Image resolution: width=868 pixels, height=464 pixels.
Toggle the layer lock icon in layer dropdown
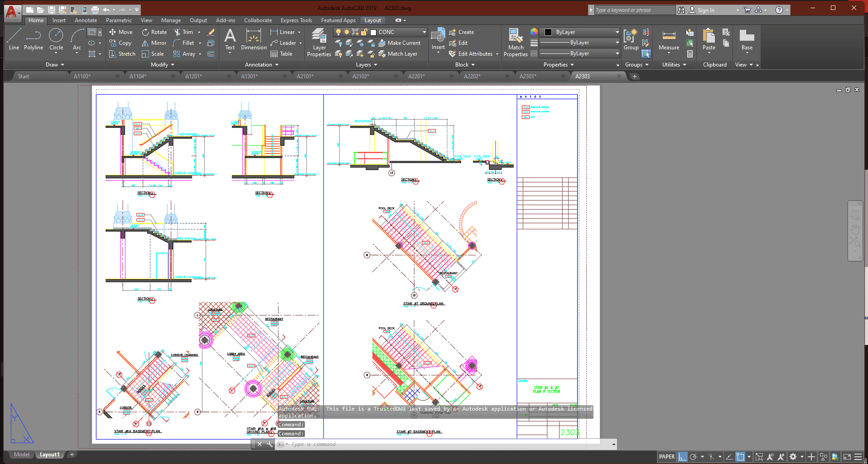point(364,32)
